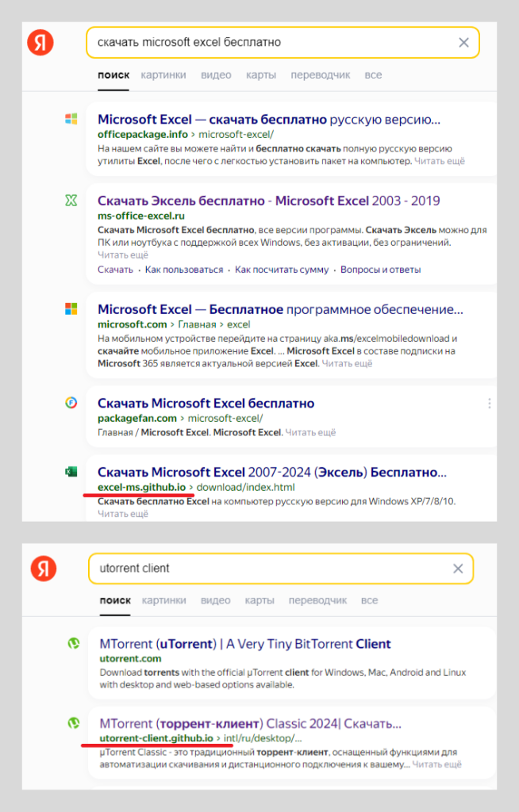Open the Скачать Эксель бесплатно result title
Image resolution: width=519 pixels, height=812 pixels.
click(x=268, y=201)
